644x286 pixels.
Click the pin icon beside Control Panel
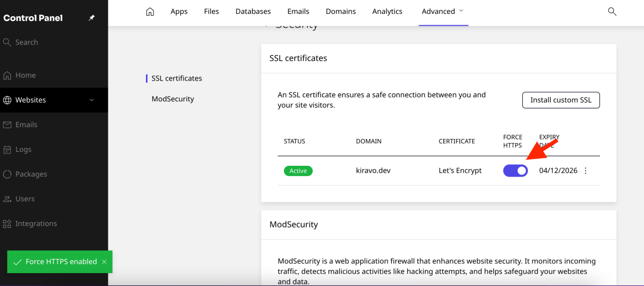pyautogui.click(x=91, y=18)
